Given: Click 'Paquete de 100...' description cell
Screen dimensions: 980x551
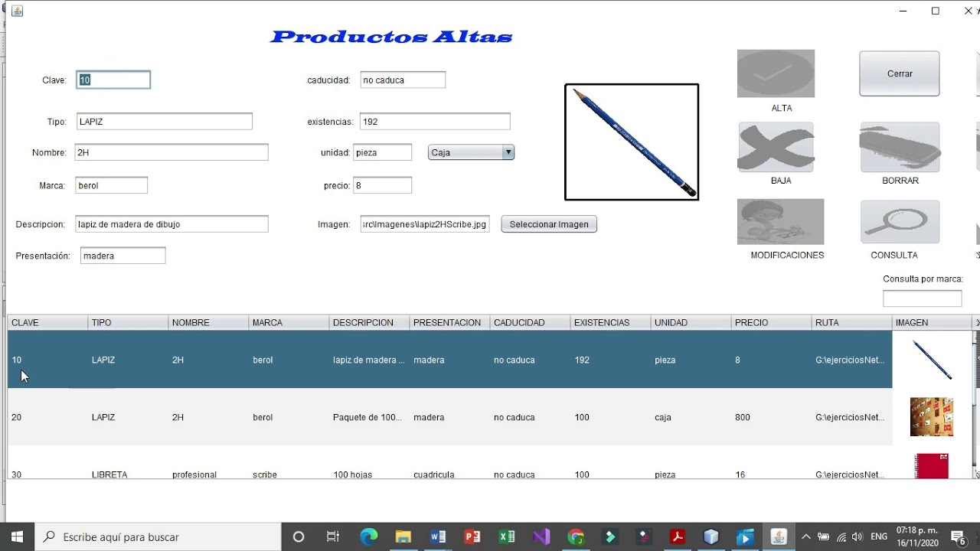Looking at the screenshot, I should (x=367, y=417).
